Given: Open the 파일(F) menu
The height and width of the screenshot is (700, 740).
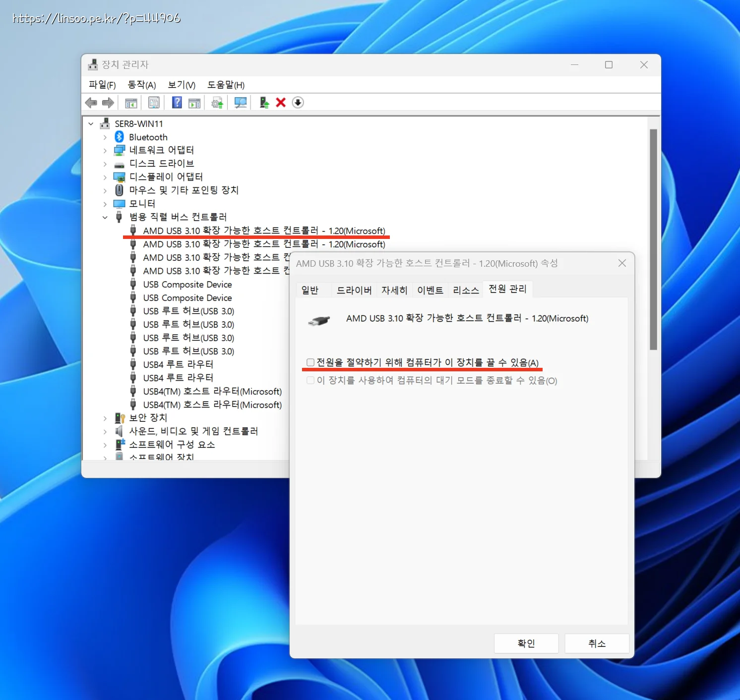Looking at the screenshot, I should 102,85.
